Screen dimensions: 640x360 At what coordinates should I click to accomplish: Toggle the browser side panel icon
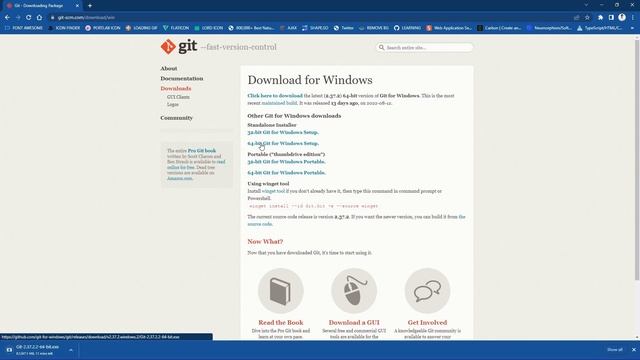point(611,18)
